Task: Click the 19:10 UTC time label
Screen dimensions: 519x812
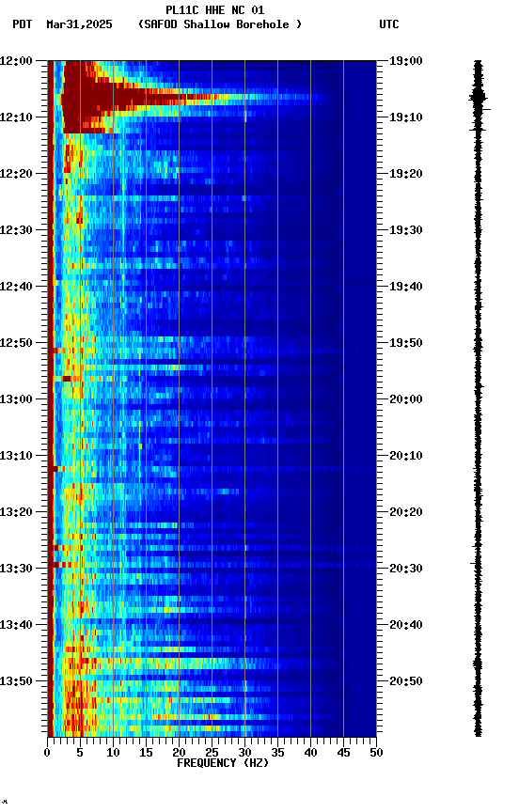Action: tap(406, 117)
